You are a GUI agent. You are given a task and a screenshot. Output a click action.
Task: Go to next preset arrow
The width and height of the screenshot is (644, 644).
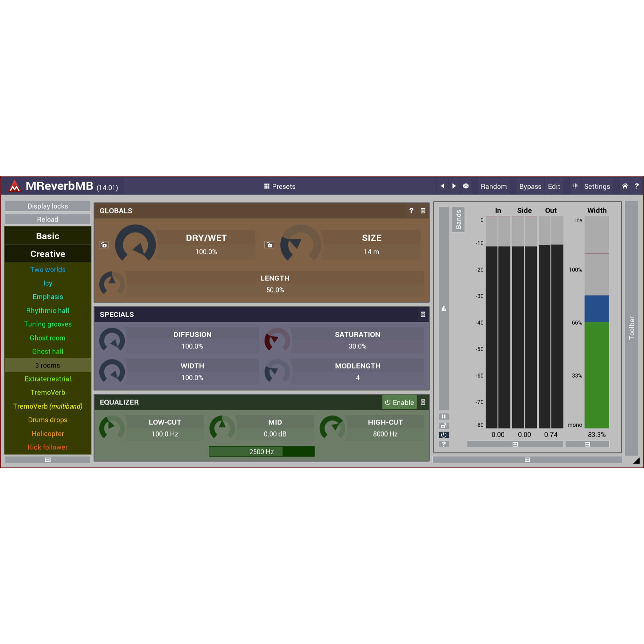[454, 186]
